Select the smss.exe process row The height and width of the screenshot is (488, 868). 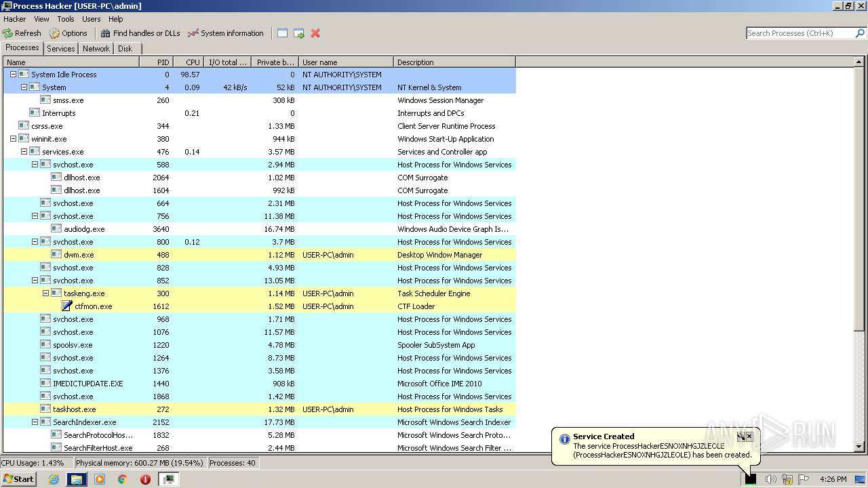click(x=260, y=100)
